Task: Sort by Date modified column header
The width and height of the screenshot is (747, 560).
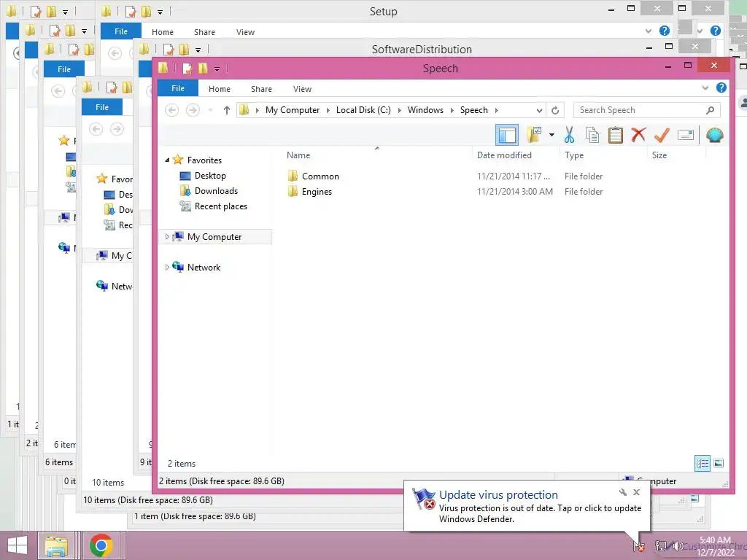Action: (504, 155)
